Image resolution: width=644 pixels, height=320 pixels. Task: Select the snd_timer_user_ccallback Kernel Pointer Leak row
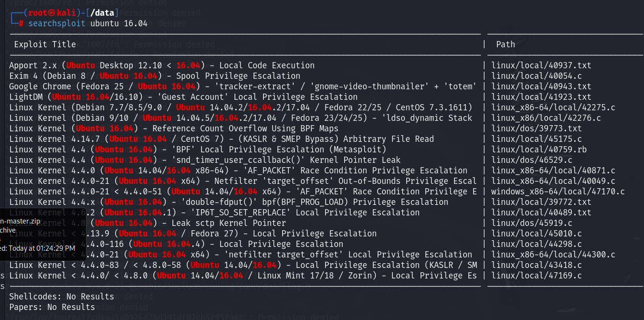coord(205,160)
